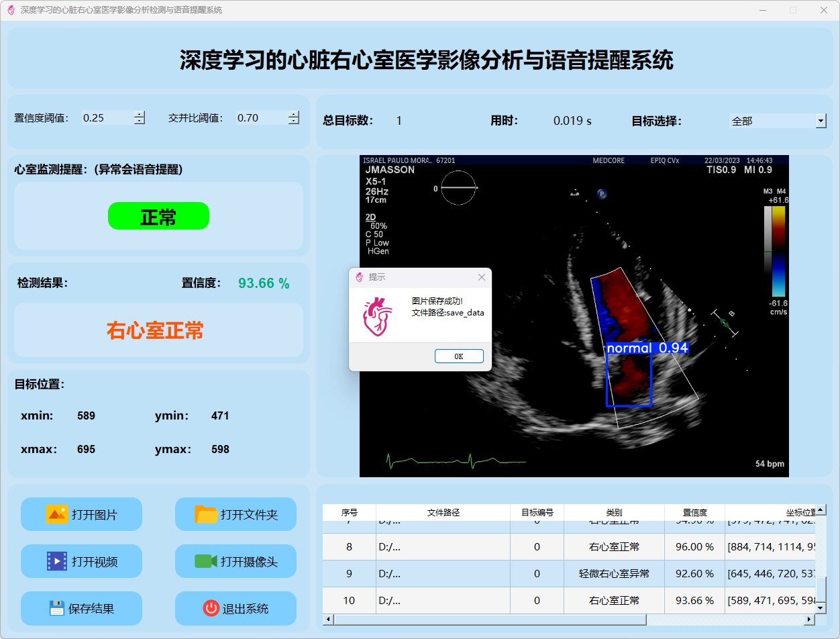
Task: Click the pink heart icon in dialog
Action: click(x=377, y=316)
